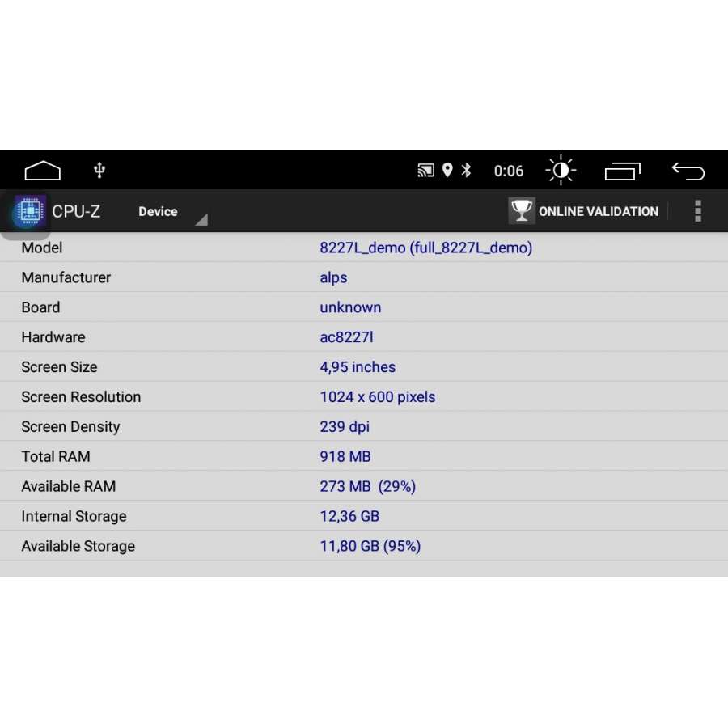Image resolution: width=728 pixels, height=728 pixels.
Task: Tap the CPU-Z title text
Action: tap(76, 212)
